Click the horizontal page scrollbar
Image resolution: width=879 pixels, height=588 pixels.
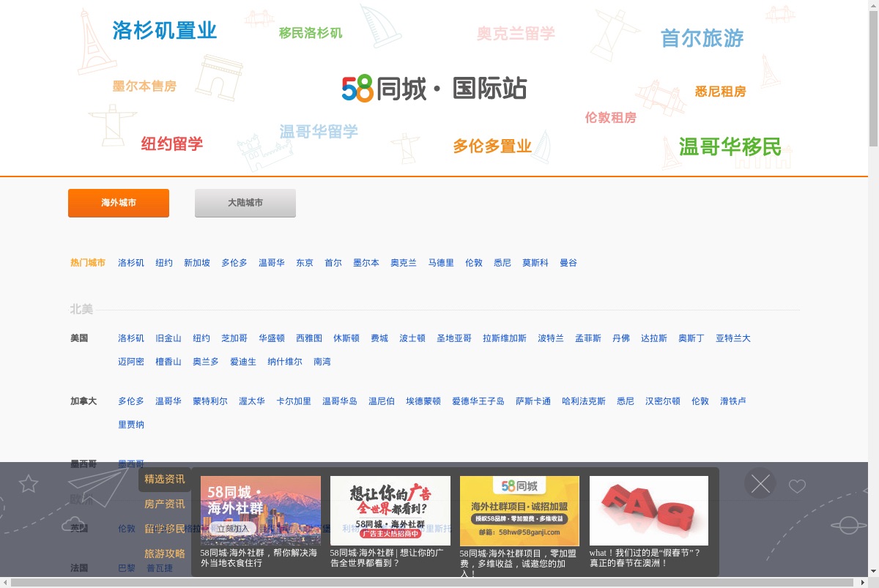coord(434,583)
